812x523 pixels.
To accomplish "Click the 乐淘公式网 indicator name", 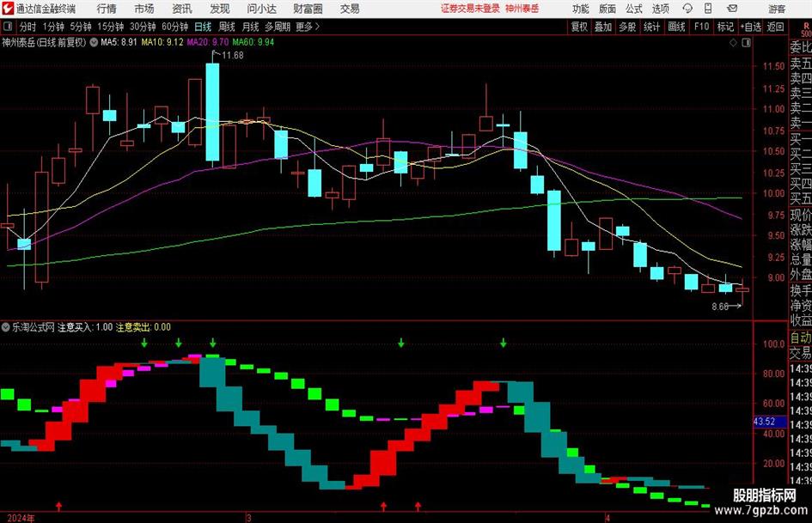I will [x=34, y=327].
